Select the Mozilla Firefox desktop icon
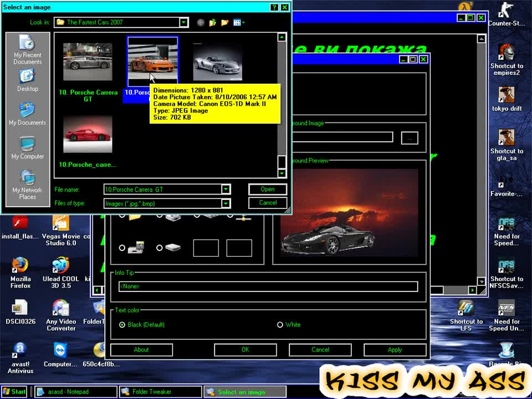Image resolution: width=532 pixels, height=399 pixels. [21, 273]
